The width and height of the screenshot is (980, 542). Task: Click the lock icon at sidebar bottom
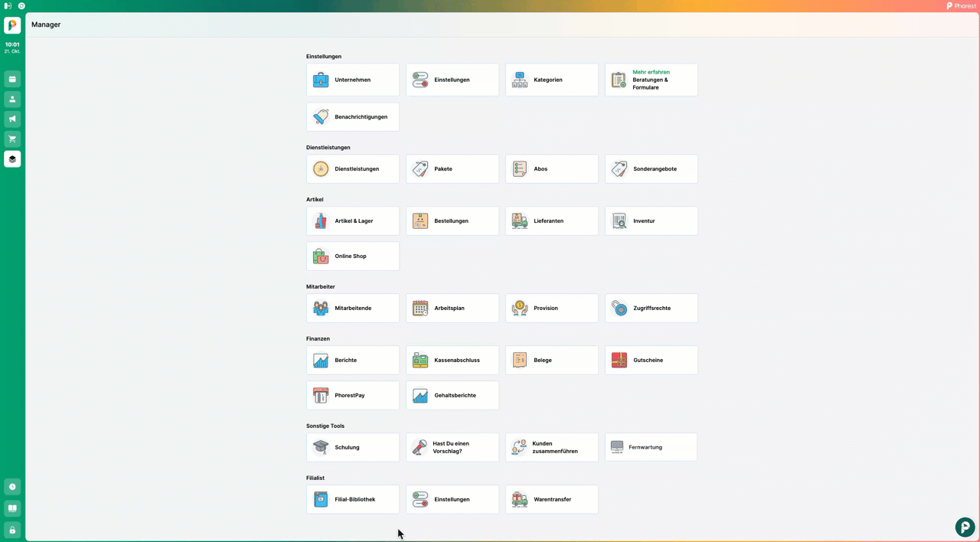[x=12, y=530]
